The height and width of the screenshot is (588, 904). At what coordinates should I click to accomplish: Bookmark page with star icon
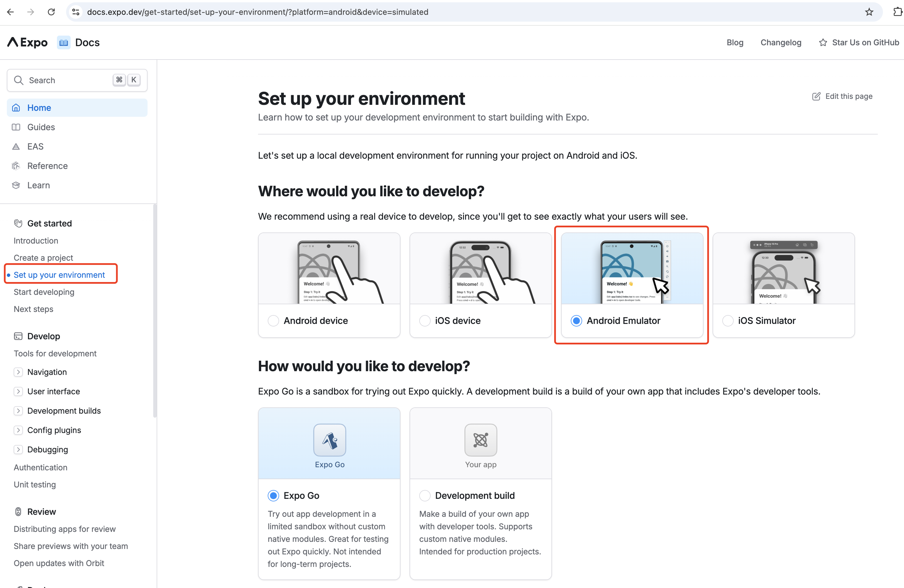(x=869, y=12)
